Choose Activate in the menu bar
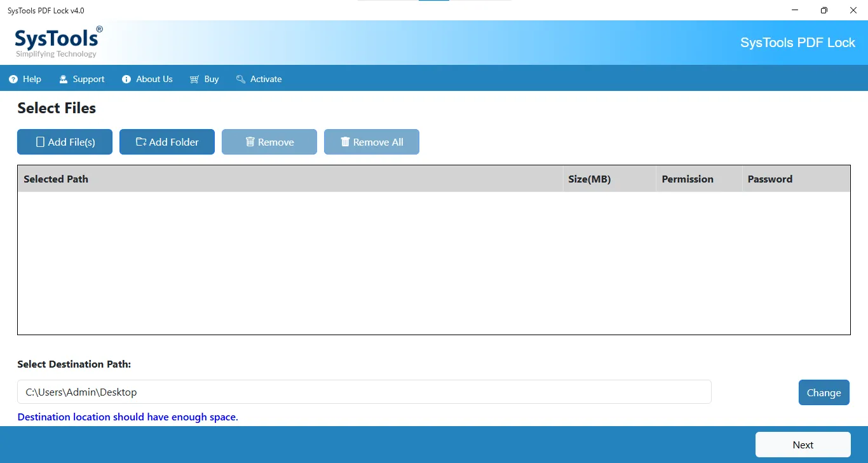868x463 pixels. 259,79
